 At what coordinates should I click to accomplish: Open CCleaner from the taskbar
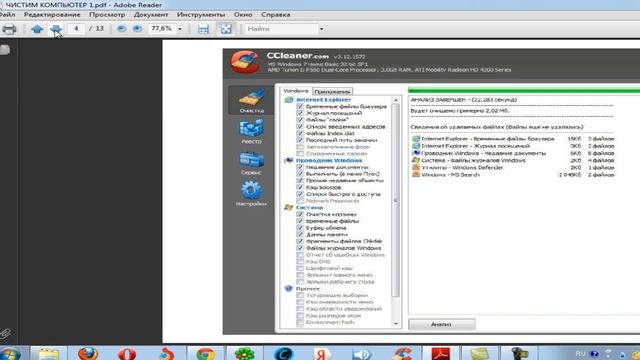pos(401,353)
